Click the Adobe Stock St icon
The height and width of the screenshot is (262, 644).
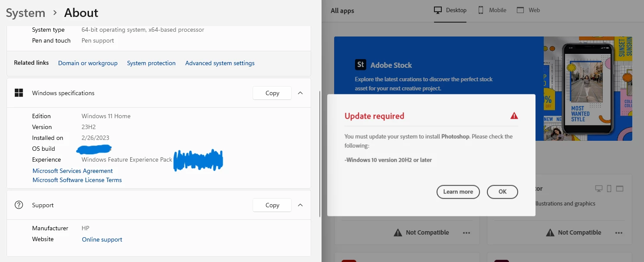pyautogui.click(x=361, y=65)
